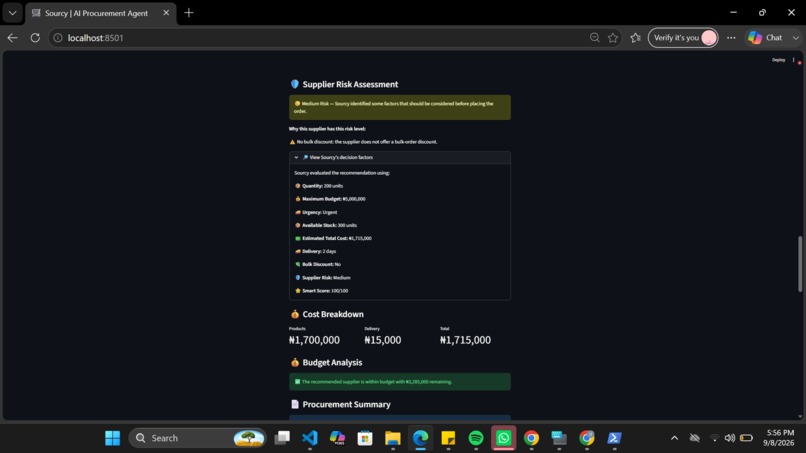Viewport: 806px width, 453px height.
Task: Click the Supplier Risk Assessment heading
Action: (x=350, y=84)
